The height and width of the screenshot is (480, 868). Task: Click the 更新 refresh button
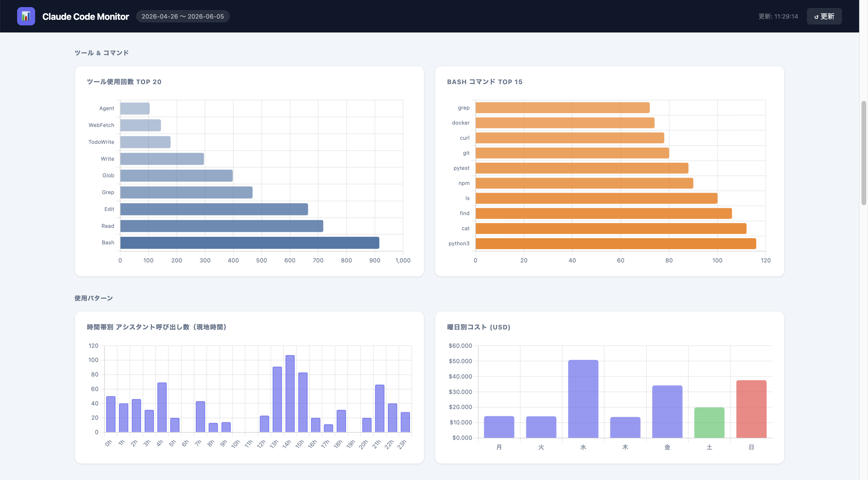(x=824, y=16)
